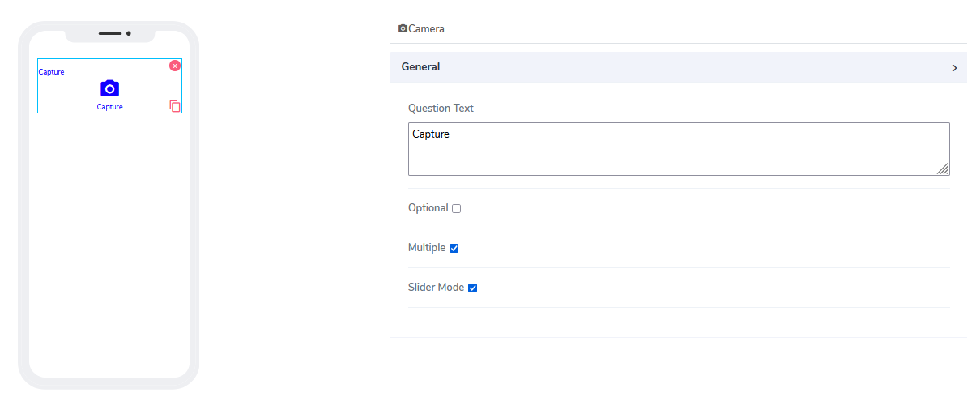Viewport: 980px width, 397px height.
Task: Select the Camera heading tab
Action: 426,29
